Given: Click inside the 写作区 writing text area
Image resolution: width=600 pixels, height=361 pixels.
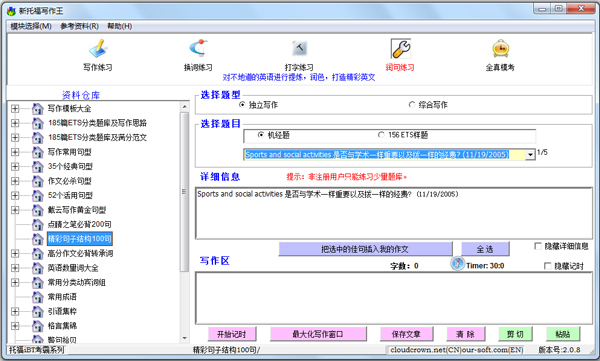Looking at the screenshot, I should [394, 298].
